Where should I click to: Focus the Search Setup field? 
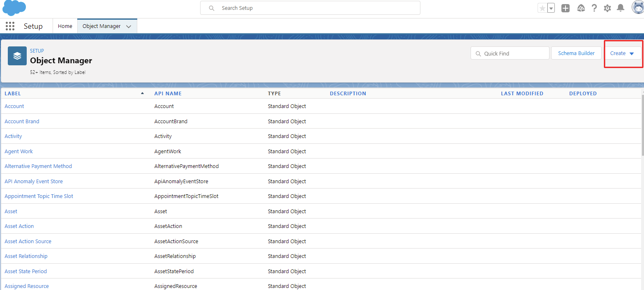coord(310,8)
